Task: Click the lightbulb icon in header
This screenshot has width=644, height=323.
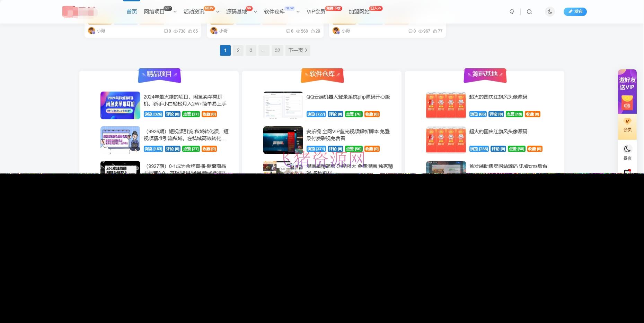Action: click(512, 12)
